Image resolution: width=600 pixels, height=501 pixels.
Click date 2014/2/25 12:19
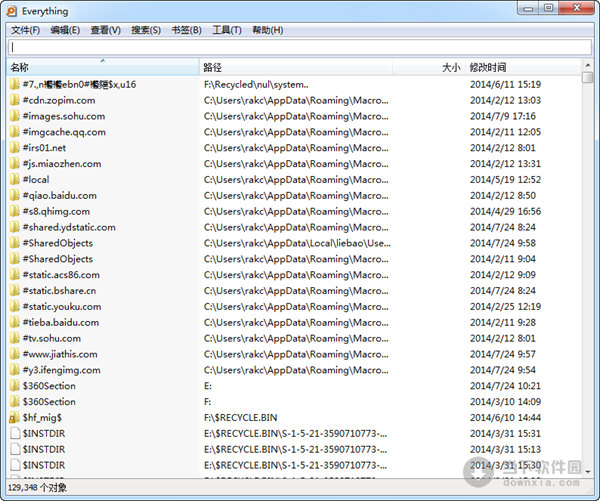[x=505, y=307]
